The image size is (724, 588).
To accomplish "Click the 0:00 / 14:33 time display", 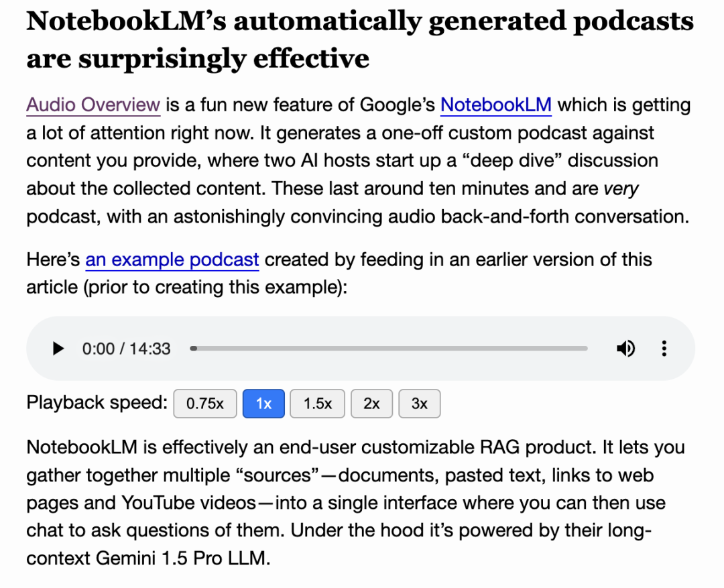I will click(127, 349).
